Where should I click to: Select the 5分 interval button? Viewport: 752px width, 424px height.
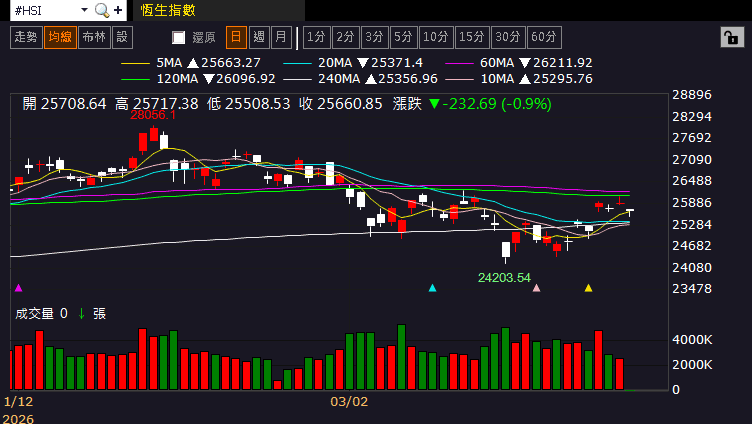[x=403, y=37]
